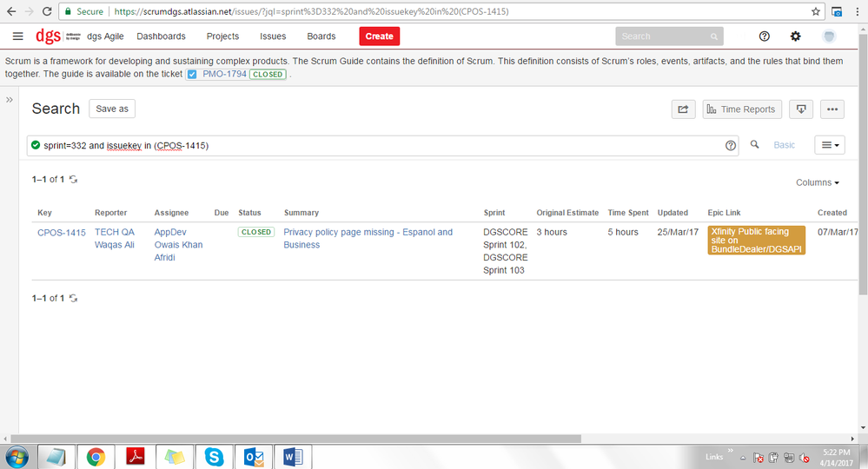The width and height of the screenshot is (868, 469).
Task: Click the Share search results icon
Action: pyautogui.click(x=683, y=109)
